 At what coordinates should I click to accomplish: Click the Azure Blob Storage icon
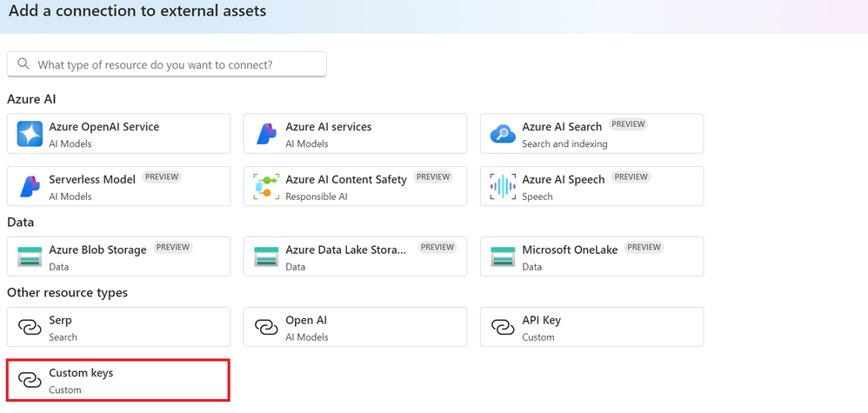point(30,256)
